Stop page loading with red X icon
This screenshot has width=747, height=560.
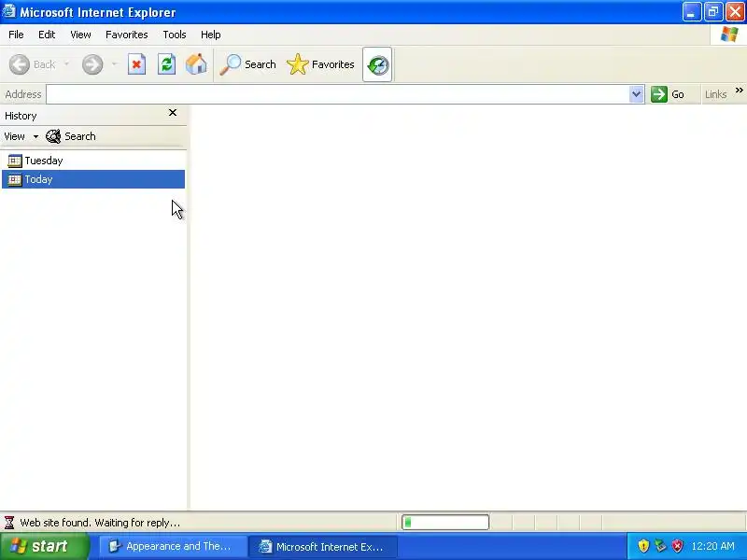(136, 64)
